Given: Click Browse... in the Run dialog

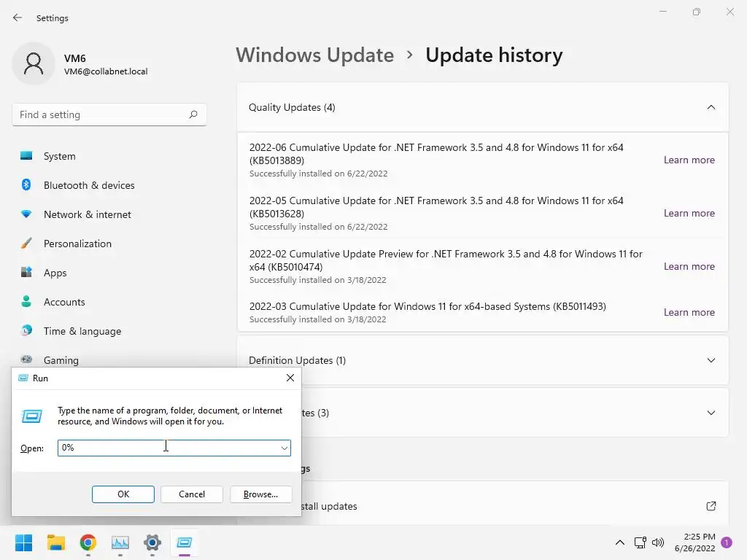Looking at the screenshot, I should (260, 494).
